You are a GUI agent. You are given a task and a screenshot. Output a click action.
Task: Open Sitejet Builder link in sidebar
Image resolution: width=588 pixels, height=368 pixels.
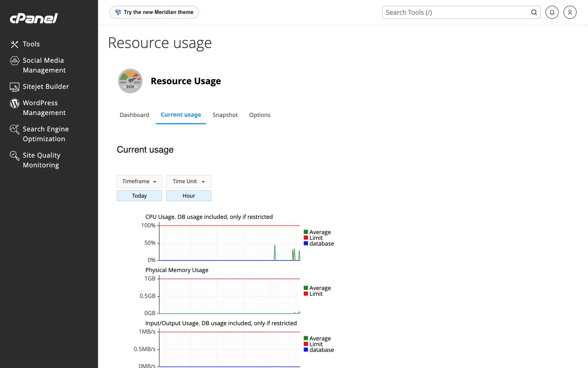tap(46, 86)
